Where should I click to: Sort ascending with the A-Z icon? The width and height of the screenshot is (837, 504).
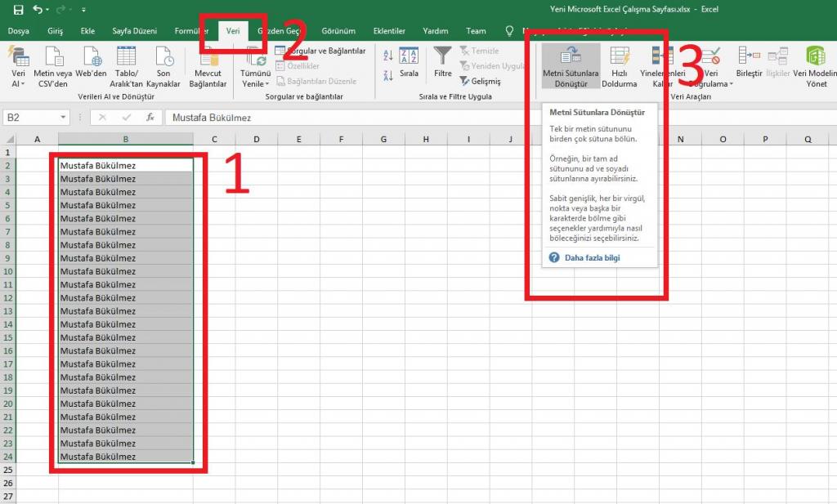pos(387,55)
